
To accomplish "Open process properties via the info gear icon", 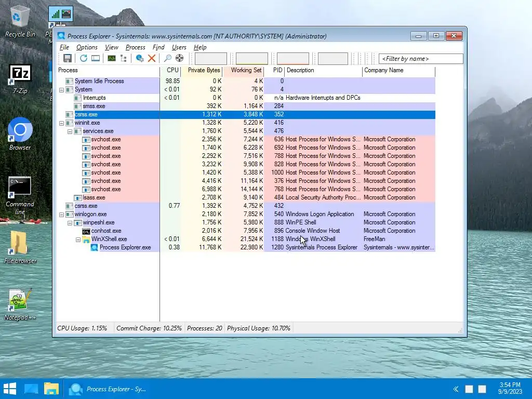I will [x=139, y=58].
